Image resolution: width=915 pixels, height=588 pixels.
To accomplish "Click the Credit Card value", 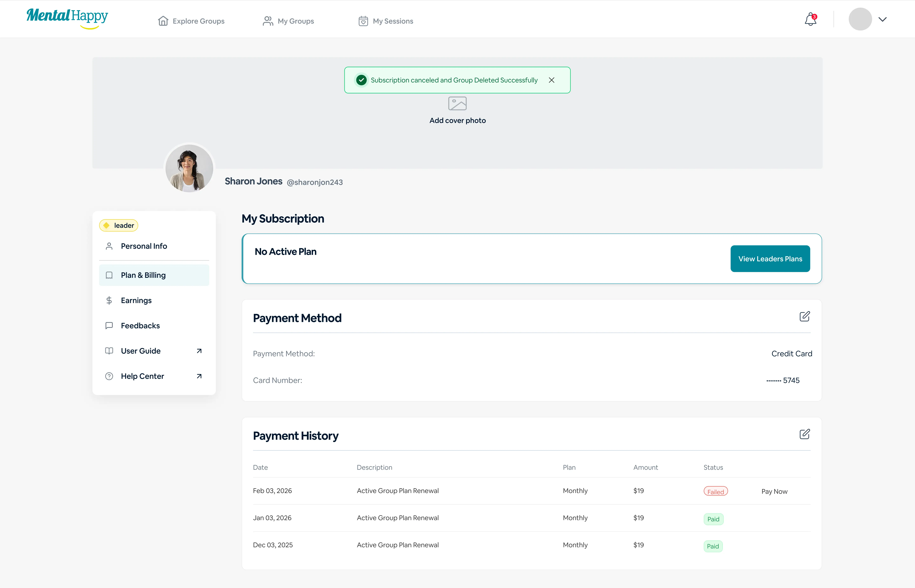I will click(x=792, y=354).
